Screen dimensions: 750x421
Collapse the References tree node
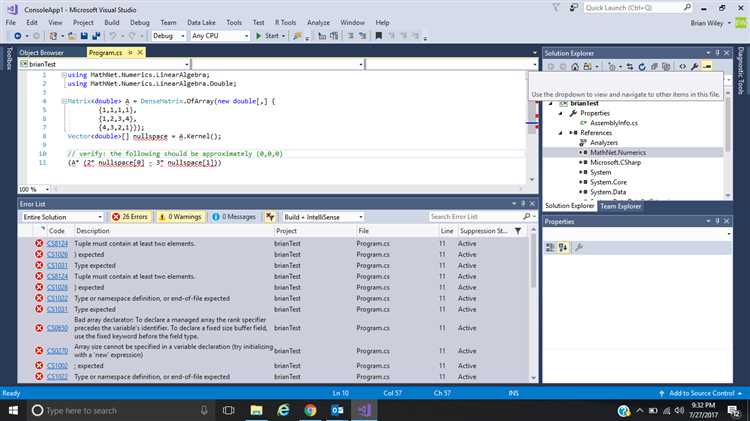560,133
